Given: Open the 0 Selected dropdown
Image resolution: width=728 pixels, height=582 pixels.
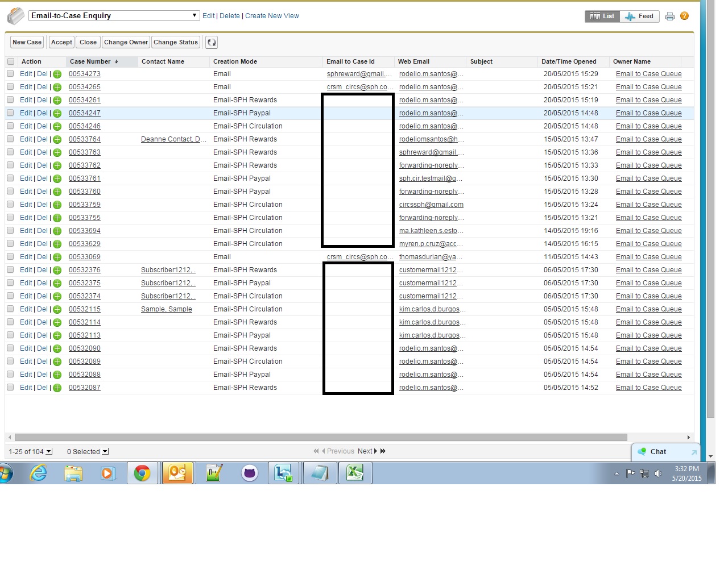Looking at the screenshot, I should [105, 452].
